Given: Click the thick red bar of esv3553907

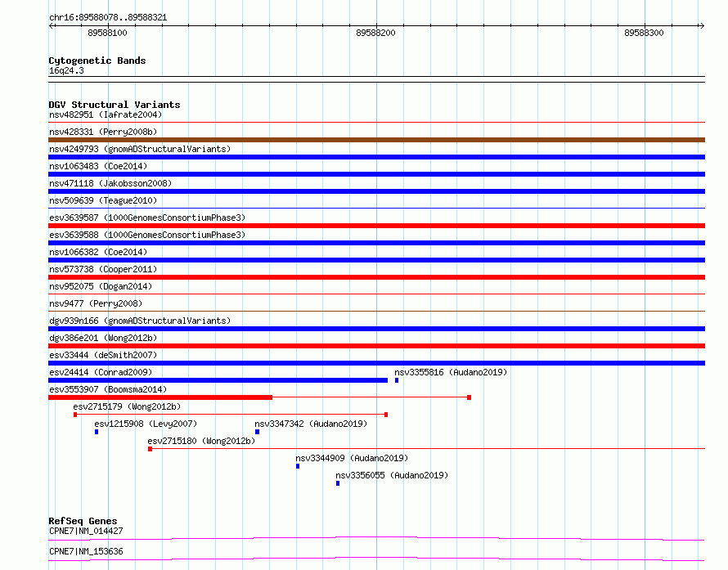Looking at the screenshot, I should coord(160,397).
